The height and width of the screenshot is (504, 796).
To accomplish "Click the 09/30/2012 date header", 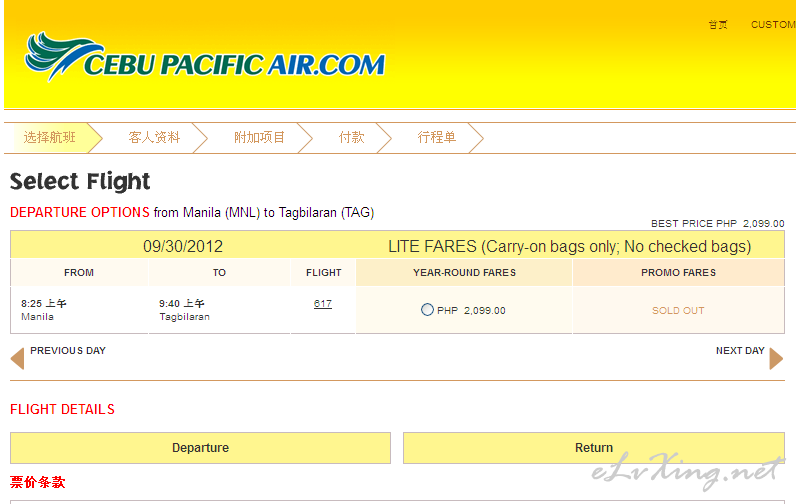I will pyautogui.click(x=183, y=246).
